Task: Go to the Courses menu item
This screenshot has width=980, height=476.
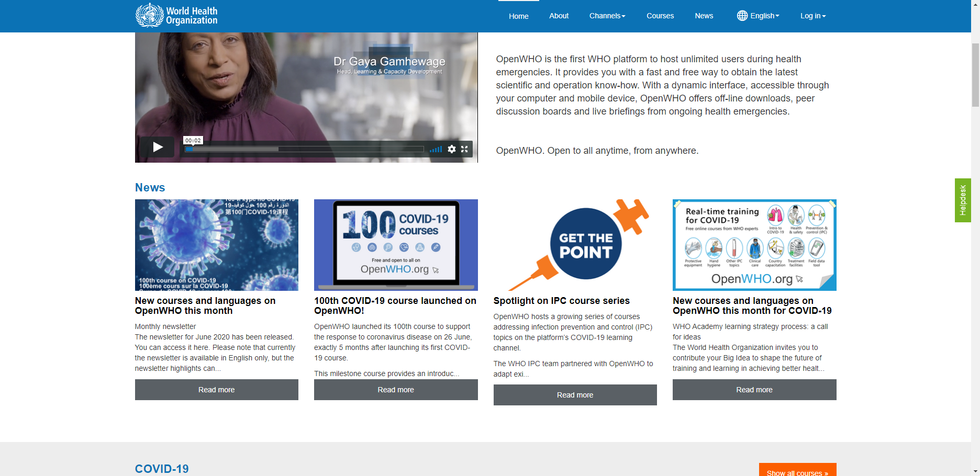Action: coord(660,16)
